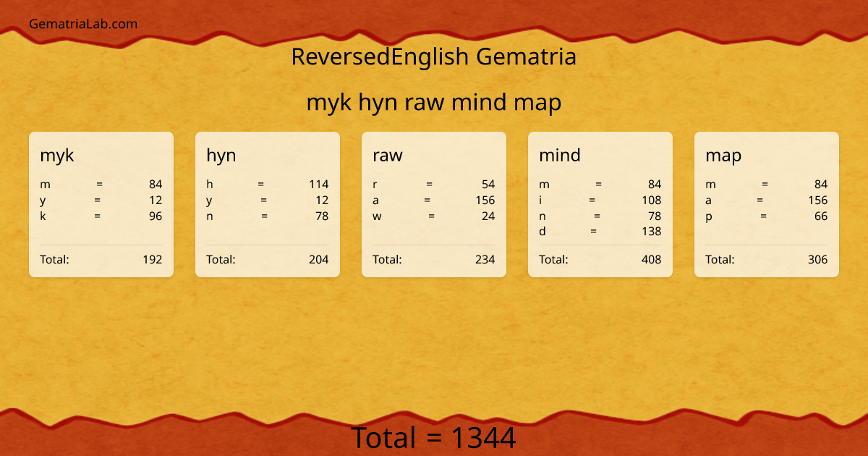Select the mind total 408

(651, 260)
